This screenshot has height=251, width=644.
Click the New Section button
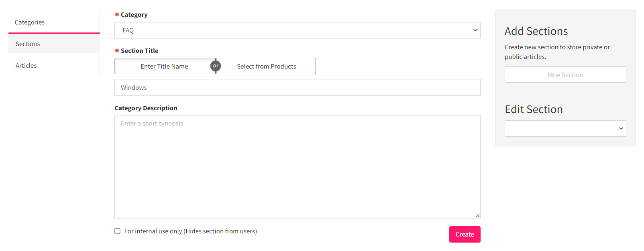tap(565, 75)
